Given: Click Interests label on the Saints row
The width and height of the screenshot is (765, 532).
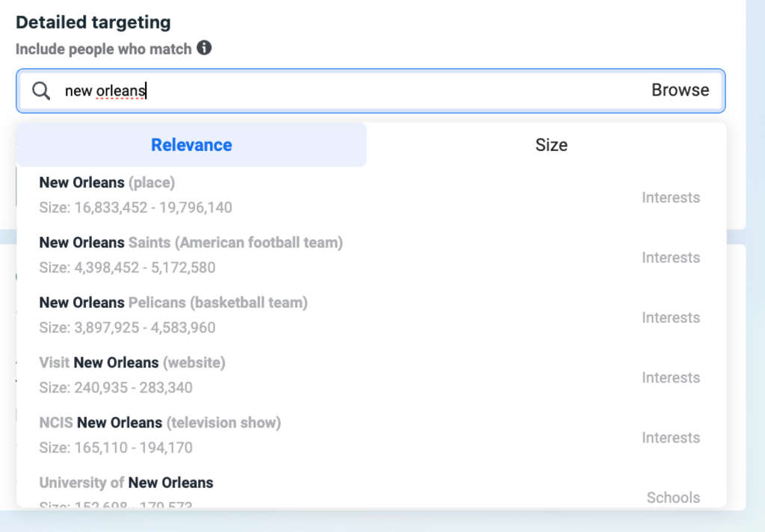Looking at the screenshot, I should coord(670,258).
